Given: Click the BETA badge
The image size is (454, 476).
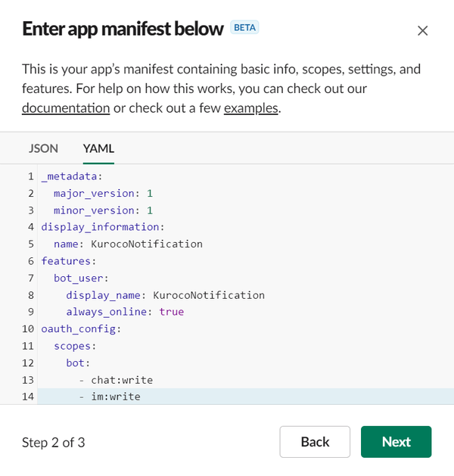Looking at the screenshot, I should click(x=244, y=28).
